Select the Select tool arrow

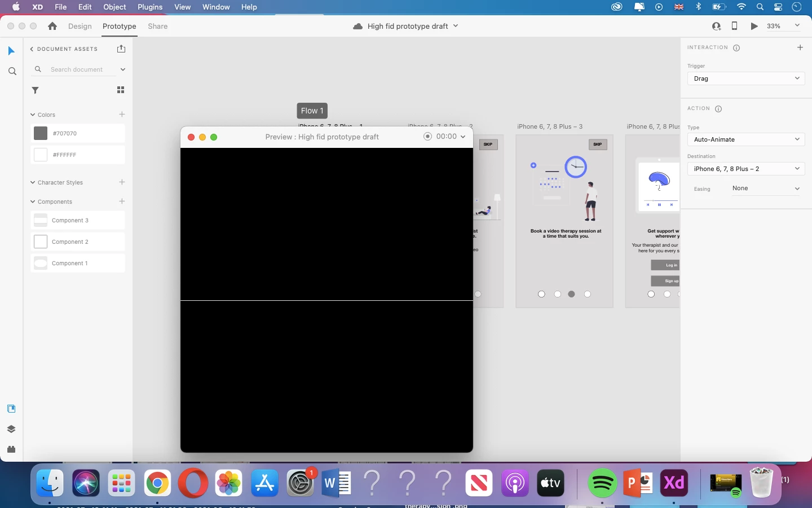(x=11, y=51)
